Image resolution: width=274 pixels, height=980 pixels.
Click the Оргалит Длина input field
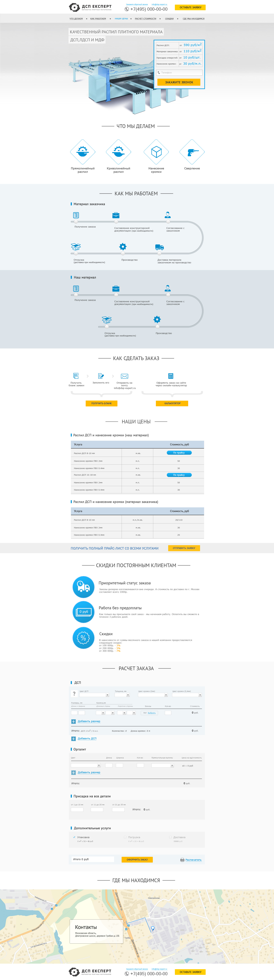coord(109,765)
